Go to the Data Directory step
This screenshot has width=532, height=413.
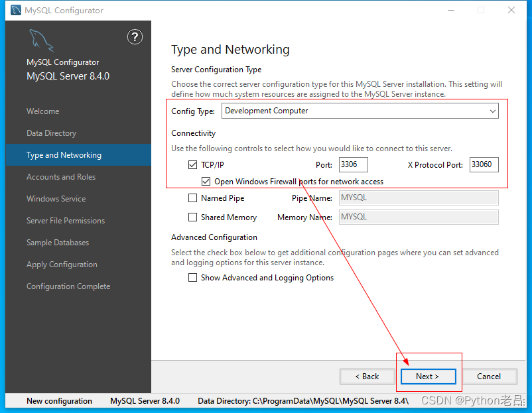click(x=51, y=133)
